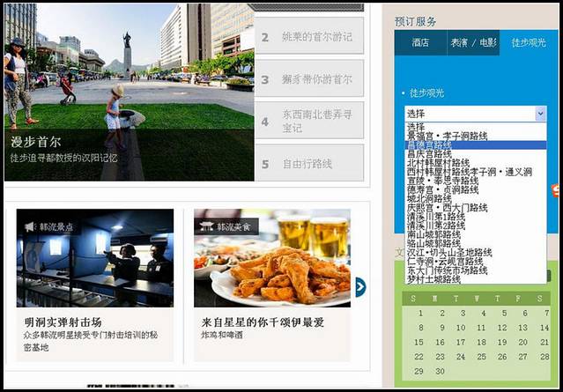Screen dimensions: 563x392
Task: Select 昌德宫路线 in the dropdown list
Action: pyautogui.click(x=434, y=145)
